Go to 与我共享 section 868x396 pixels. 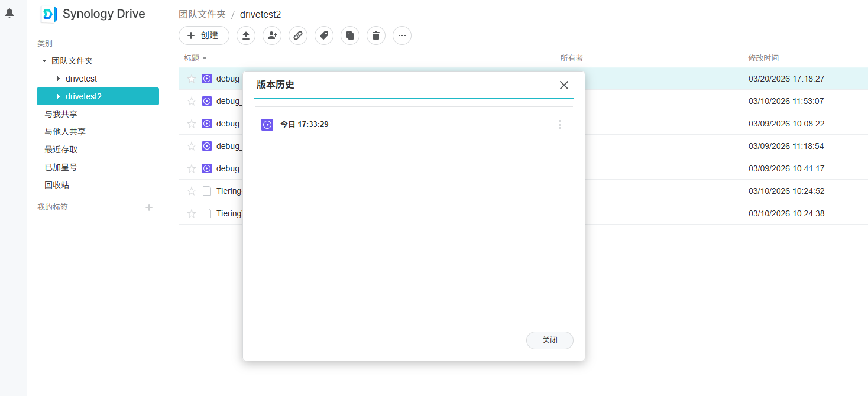61,114
